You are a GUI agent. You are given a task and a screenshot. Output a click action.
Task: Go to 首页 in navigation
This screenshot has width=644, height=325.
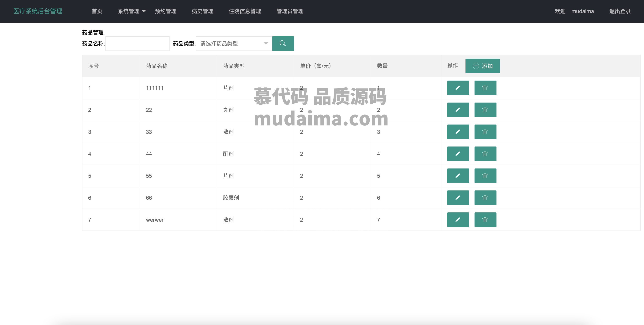coord(97,11)
